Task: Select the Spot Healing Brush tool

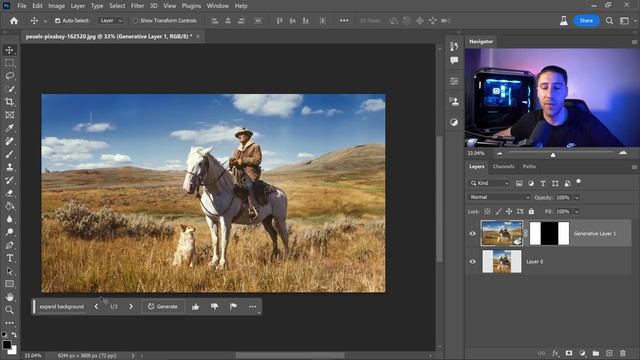Action: [x=9, y=141]
